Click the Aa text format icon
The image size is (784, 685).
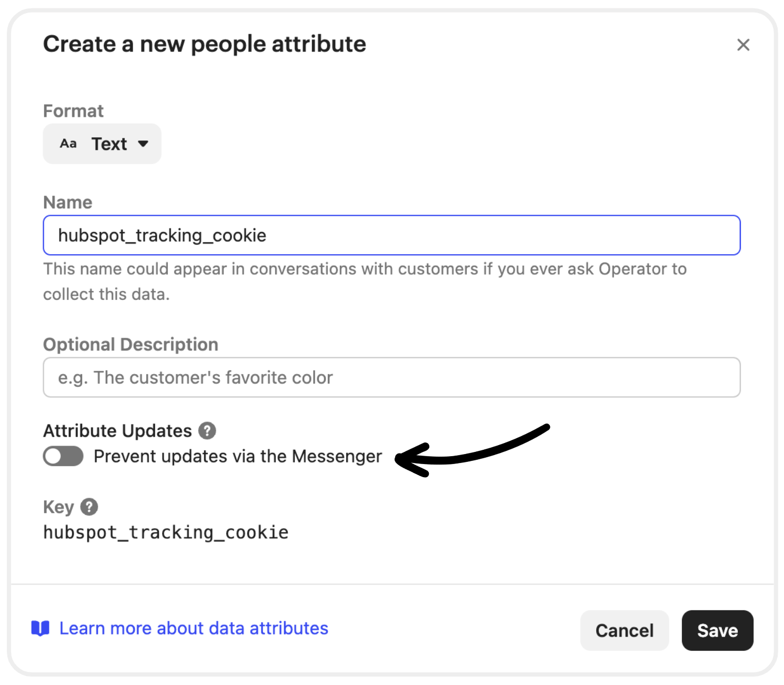point(68,144)
